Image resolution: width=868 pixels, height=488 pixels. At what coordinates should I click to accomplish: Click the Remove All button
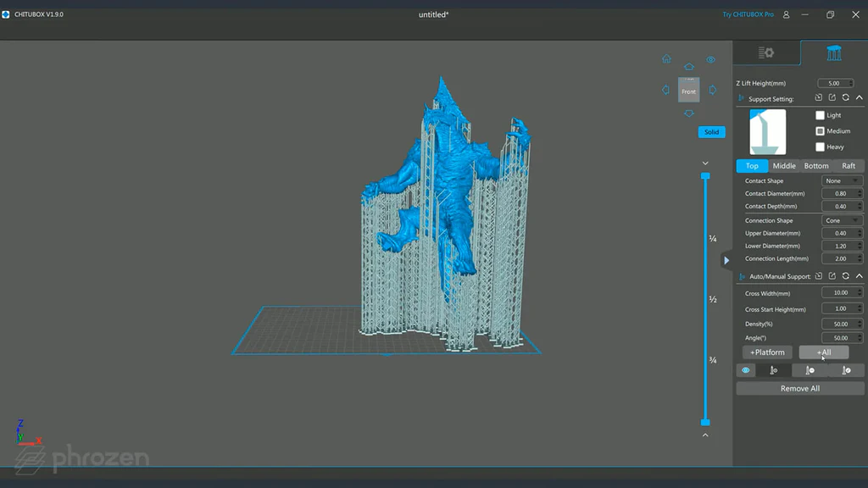pos(799,389)
